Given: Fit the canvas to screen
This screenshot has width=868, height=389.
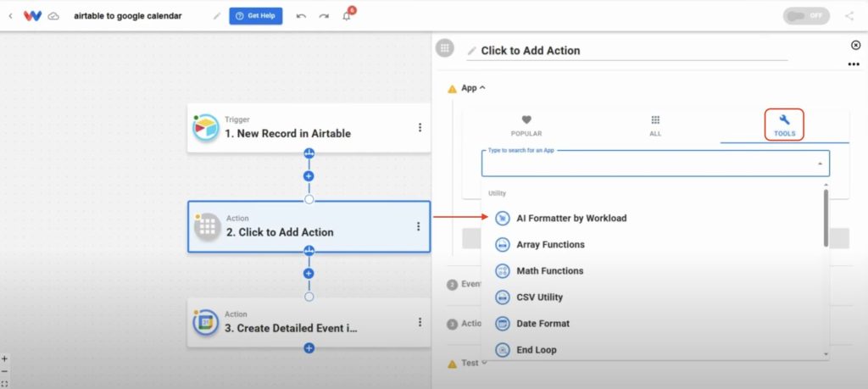Looking at the screenshot, I should click(4, 383).
